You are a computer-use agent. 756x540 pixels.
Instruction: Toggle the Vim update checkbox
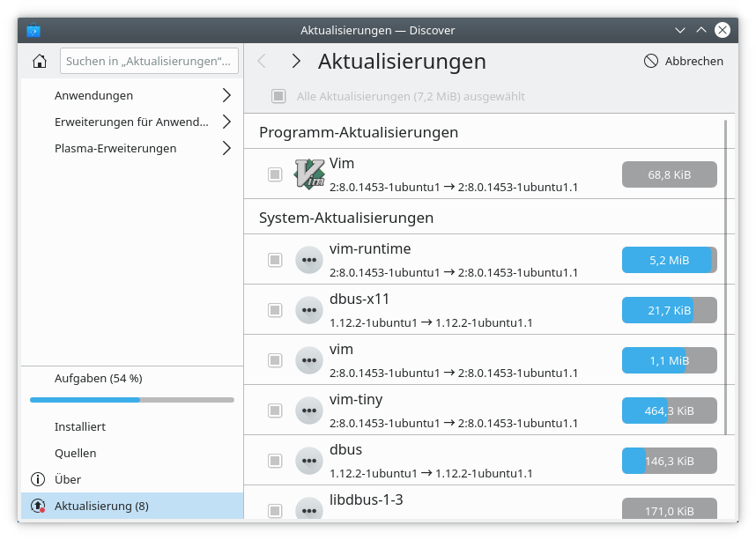(x=275, y=174)
